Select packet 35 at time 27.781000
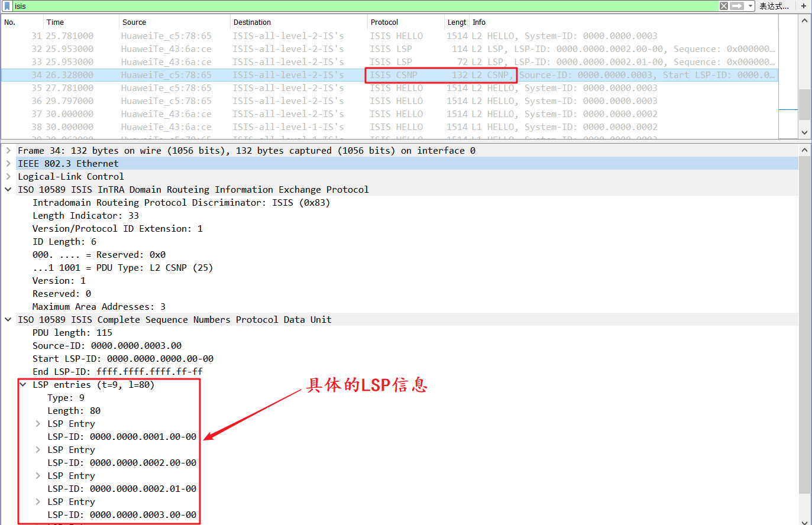Viewport: 812px width, 525px height. tap(390, 88)
